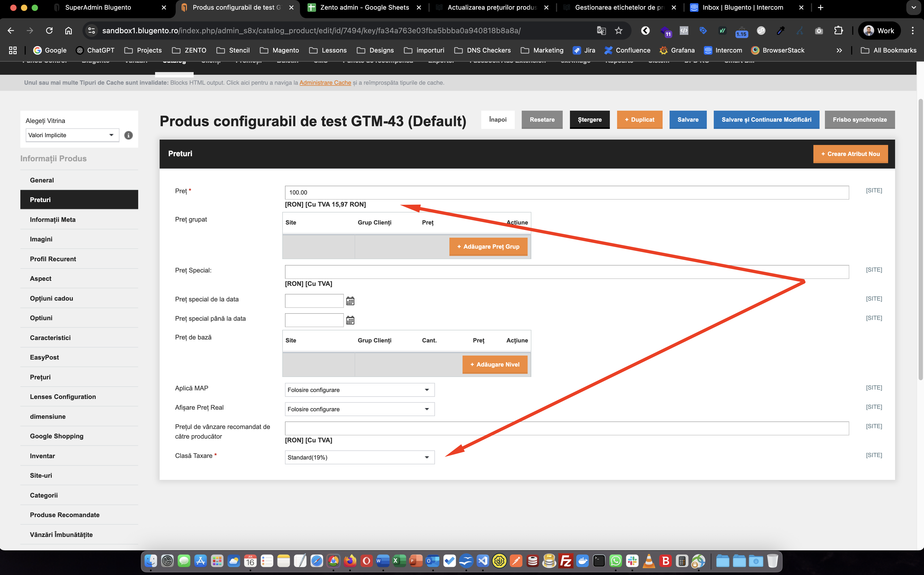924x575 pixels.
Task: Switch to the Zento admin Google Sheets tab
Action: click(364, 8)
